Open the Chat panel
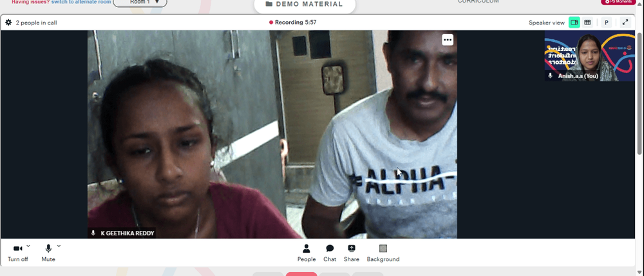 click(x=329, y=253)
